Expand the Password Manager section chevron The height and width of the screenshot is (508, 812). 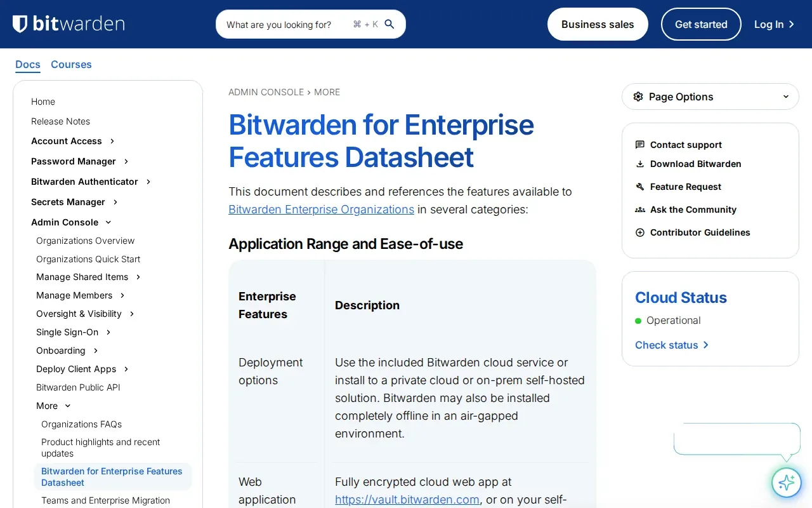[x=126, y=161]
